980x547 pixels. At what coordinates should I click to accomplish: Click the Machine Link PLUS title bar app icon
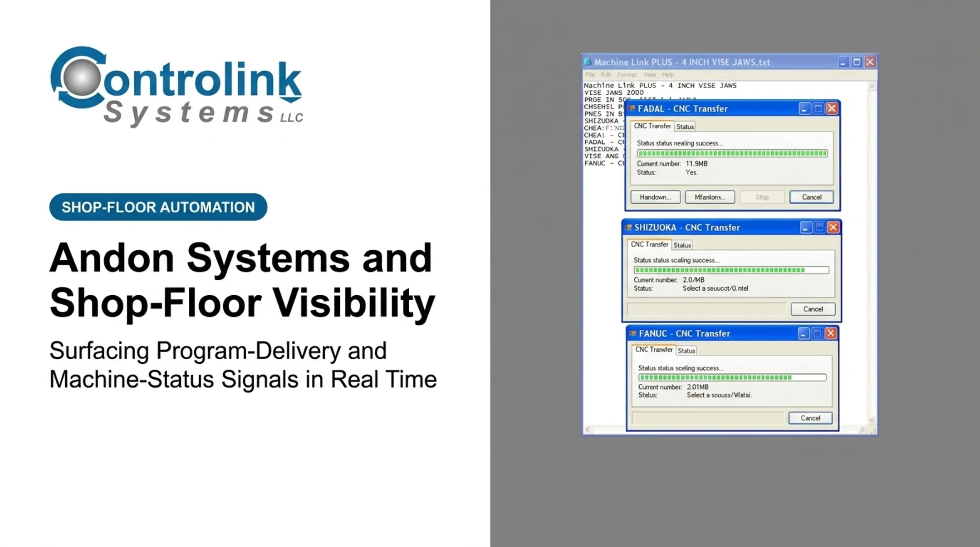pos(588,62)
